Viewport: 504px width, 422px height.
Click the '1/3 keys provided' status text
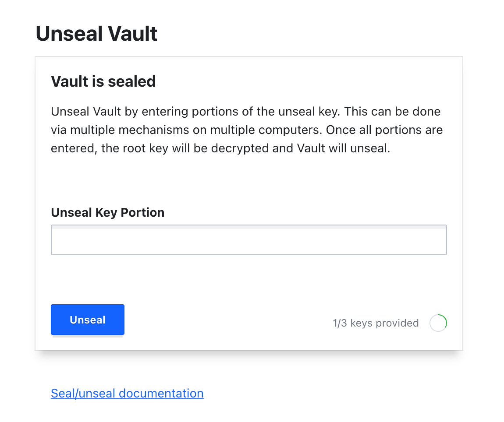375,323
